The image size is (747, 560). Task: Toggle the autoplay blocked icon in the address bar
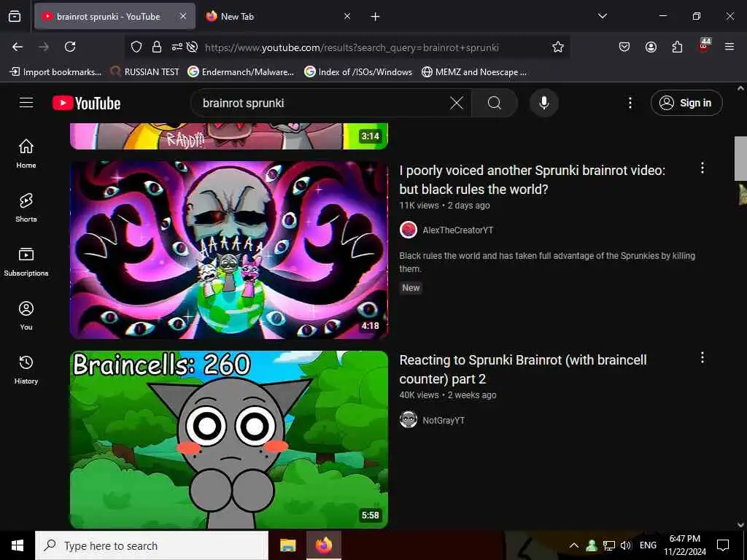point(192,47)
